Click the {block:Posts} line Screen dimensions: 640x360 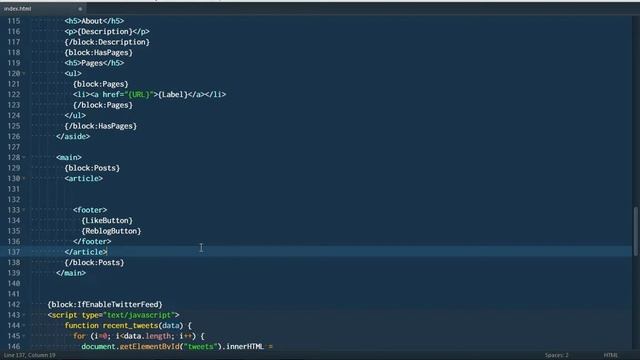point(92,168)
